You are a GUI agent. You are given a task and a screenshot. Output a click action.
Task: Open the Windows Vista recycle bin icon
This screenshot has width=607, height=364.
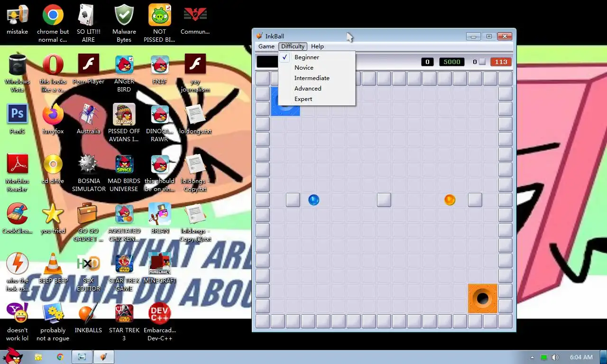pyautogui.click(x=18, y=73)
